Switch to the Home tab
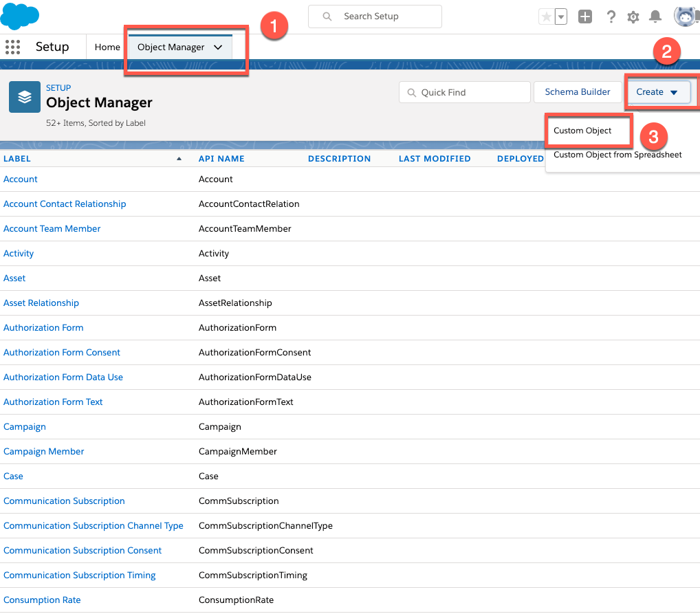The image size is (700, 614). click(x=107, y=47)
